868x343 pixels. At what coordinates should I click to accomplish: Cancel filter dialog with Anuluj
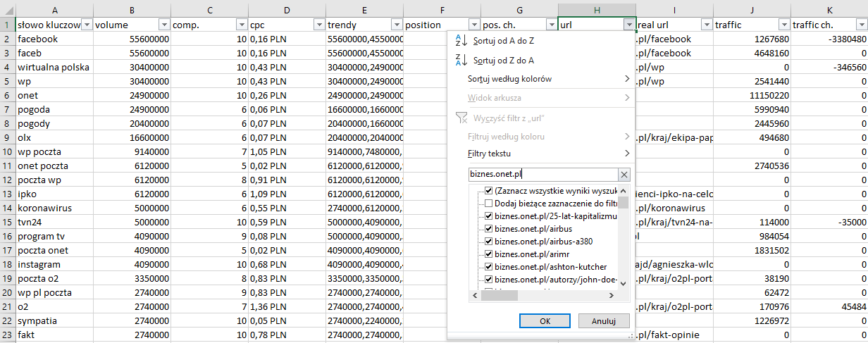click(603, 320)
